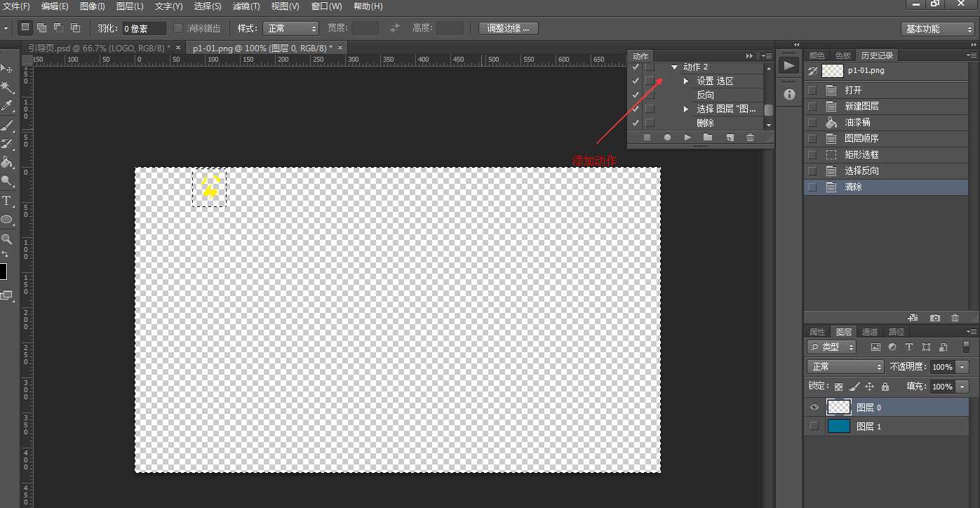
Task: Filter layers by shape layers
Action: click(926, 347)
